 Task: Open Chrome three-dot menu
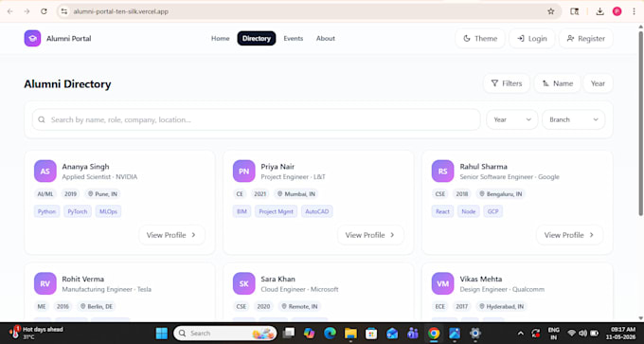[x=635, y=11]
